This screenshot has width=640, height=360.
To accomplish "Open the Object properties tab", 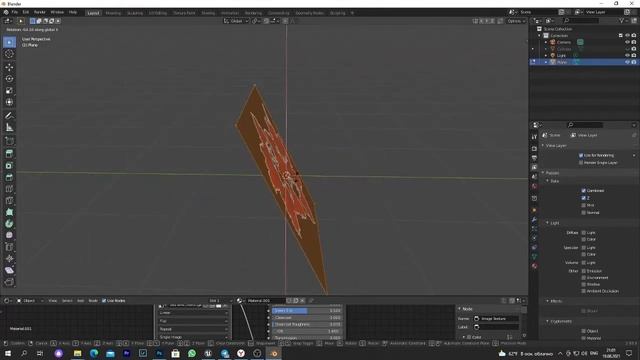I will coord(534,210).
